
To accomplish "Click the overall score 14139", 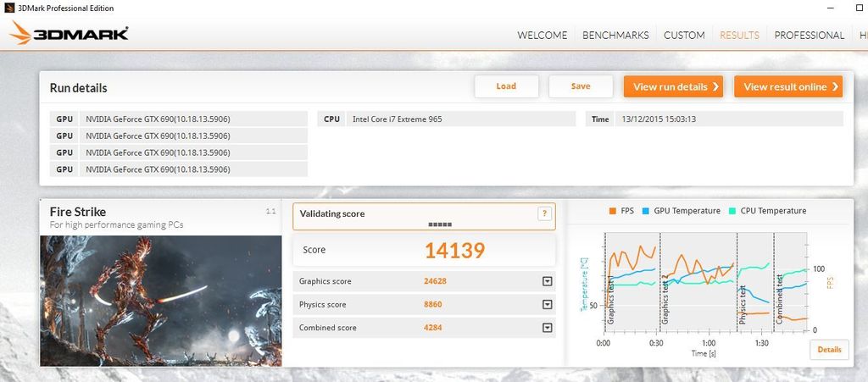I will [x=454, y=251].
